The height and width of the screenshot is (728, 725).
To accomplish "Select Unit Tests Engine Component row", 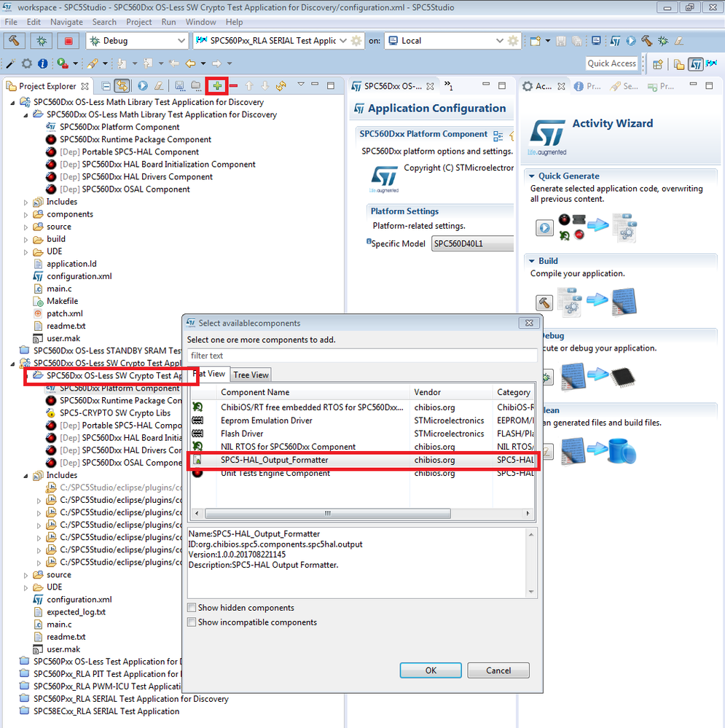I will pyautogui.click(x=362, y=473).
